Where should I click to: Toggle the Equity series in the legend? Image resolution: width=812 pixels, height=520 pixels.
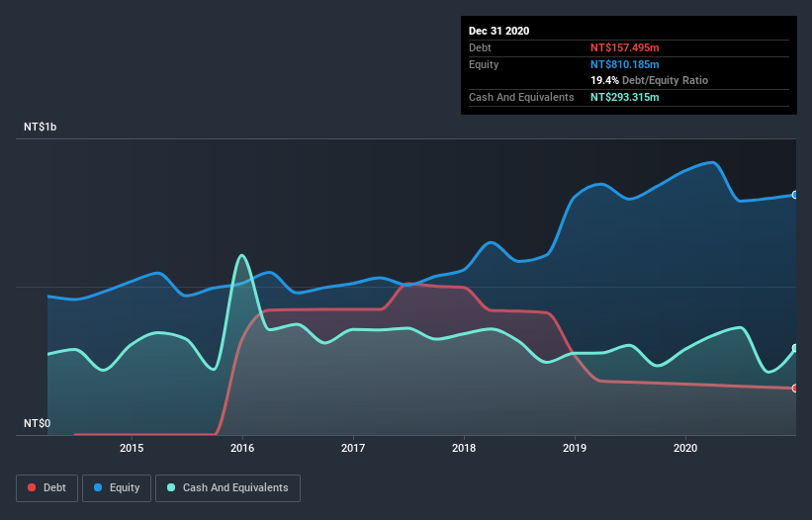(x=117, y=488)
